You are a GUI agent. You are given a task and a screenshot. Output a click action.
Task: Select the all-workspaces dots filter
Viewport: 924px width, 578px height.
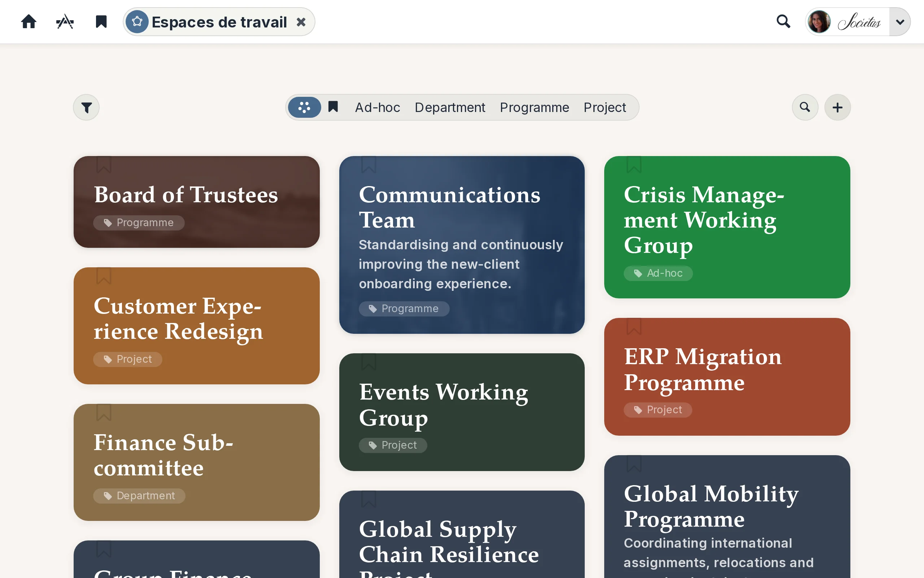tap(304, 107)
